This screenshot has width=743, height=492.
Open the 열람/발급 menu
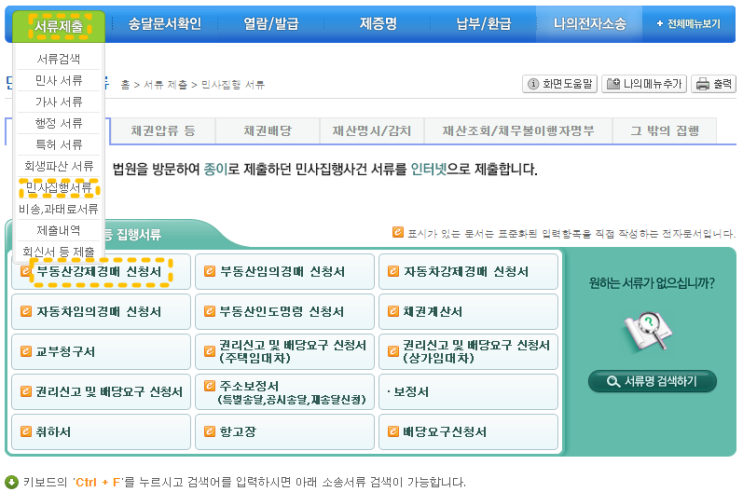(271, 24)
